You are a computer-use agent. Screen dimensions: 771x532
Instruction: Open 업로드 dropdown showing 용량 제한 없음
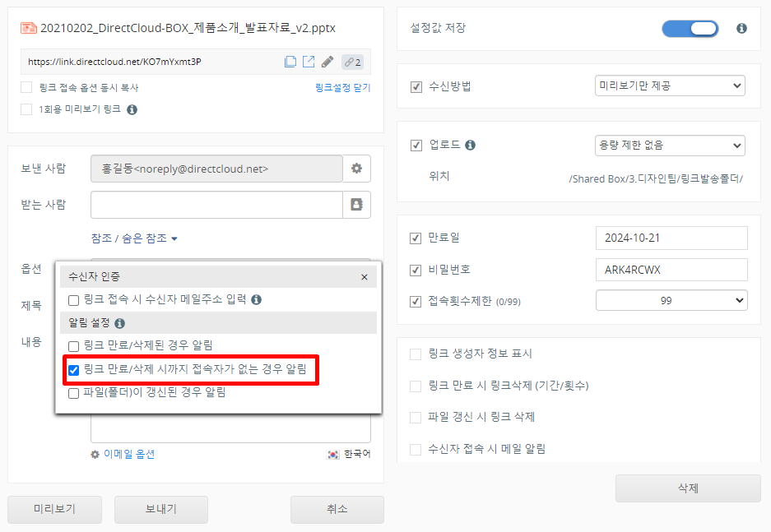(669, 146)
